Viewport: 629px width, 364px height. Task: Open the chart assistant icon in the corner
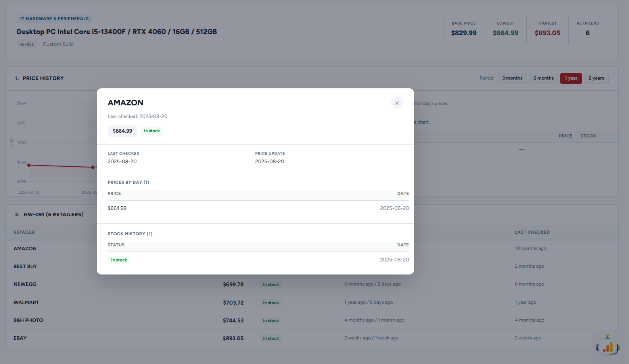[x=607, y=345]
